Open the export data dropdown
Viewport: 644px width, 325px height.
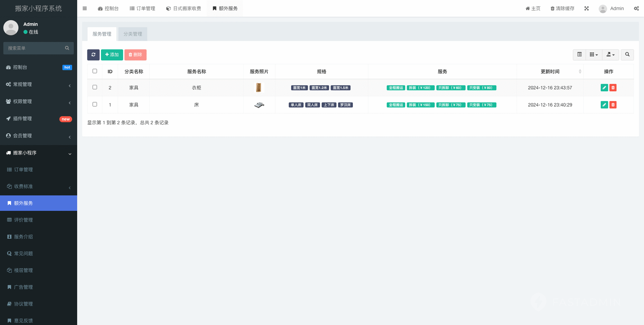(x=610, y=55)
